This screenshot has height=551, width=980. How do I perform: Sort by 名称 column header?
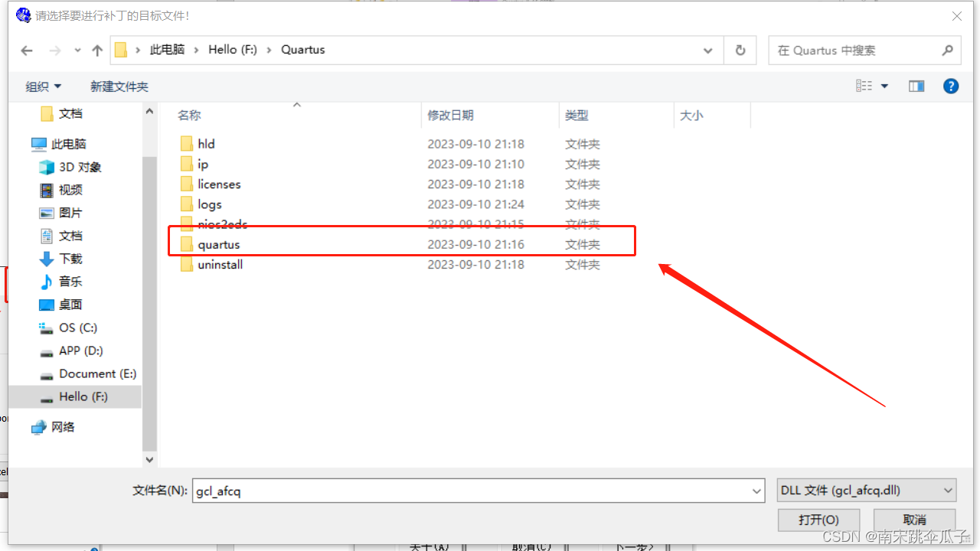pyautogui.click(x=189, y=116)
